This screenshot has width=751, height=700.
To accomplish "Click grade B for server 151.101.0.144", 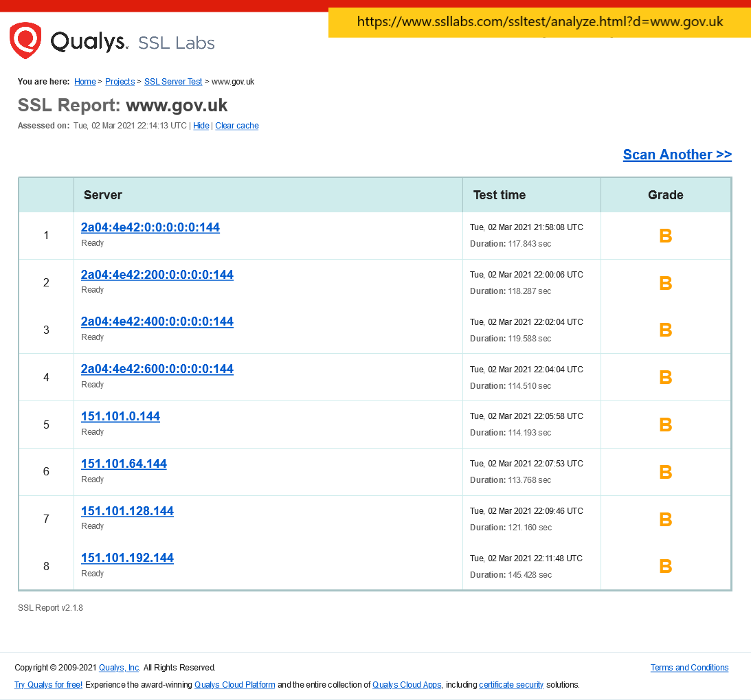I will click(666, 425).
